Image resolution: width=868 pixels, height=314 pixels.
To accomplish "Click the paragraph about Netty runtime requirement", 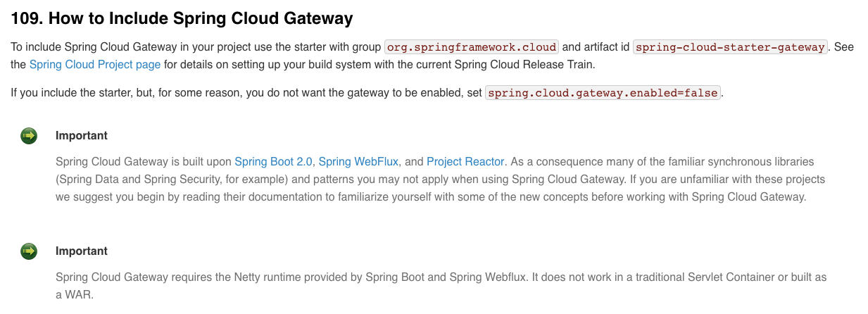I will coord(441,286).
